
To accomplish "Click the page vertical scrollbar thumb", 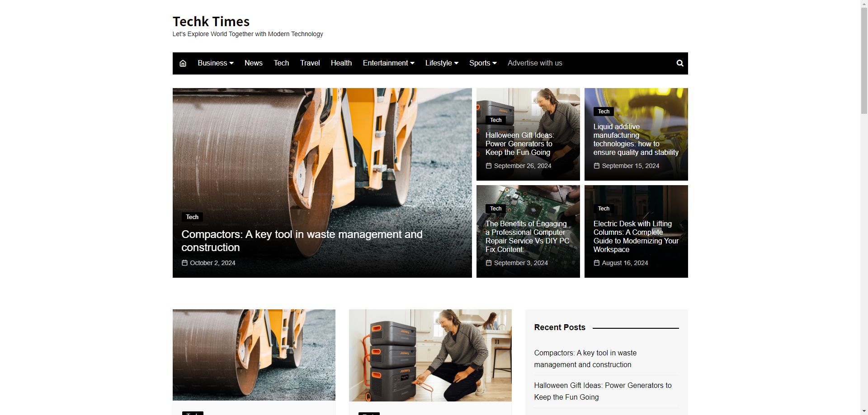I will pos(864,60).
